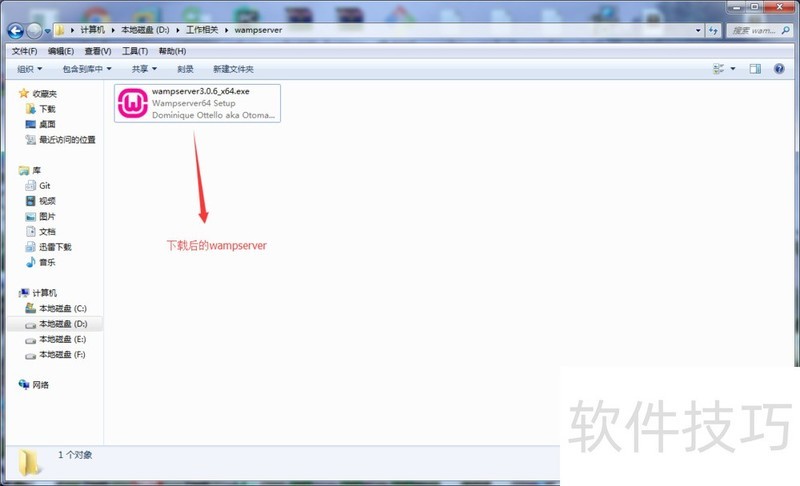Open help with question mark icon

pyautogui.click(x=779, y=68)
